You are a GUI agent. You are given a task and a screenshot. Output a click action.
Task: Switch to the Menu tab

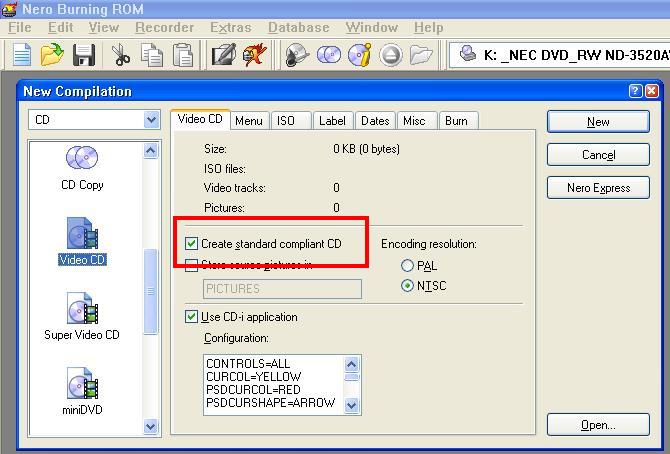click(249, 121)
